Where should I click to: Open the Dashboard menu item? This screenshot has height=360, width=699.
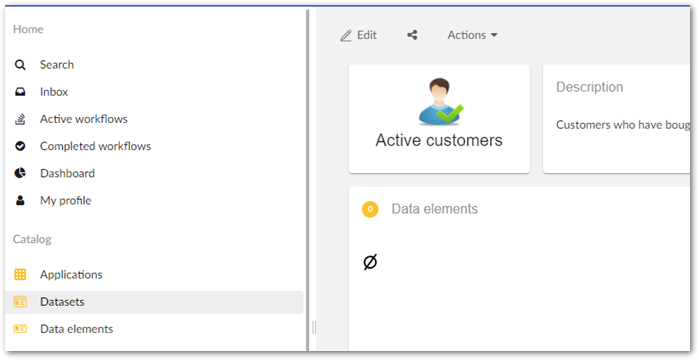[x=67, y=173]
